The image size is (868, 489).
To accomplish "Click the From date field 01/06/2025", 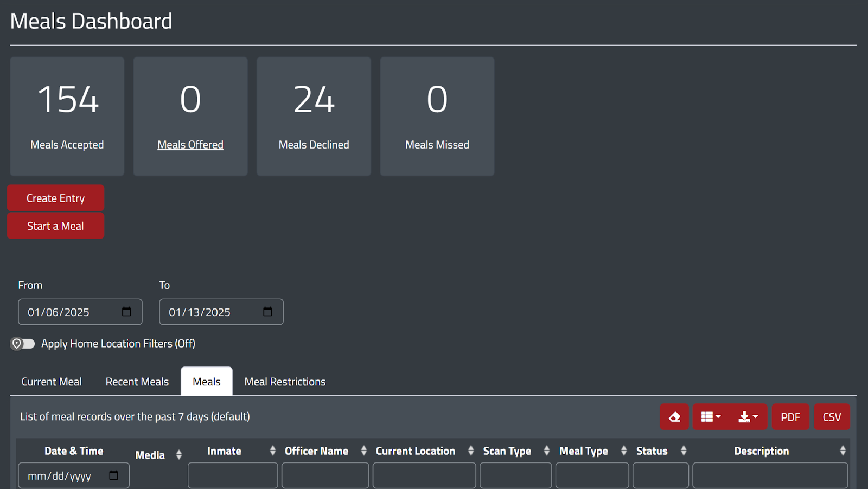I will (80, 312).
